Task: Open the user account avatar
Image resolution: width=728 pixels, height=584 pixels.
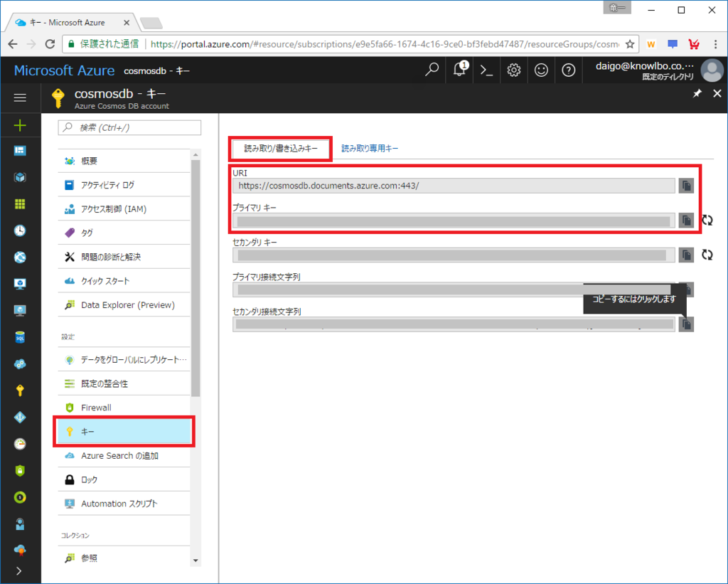Action: coord(712,70)
